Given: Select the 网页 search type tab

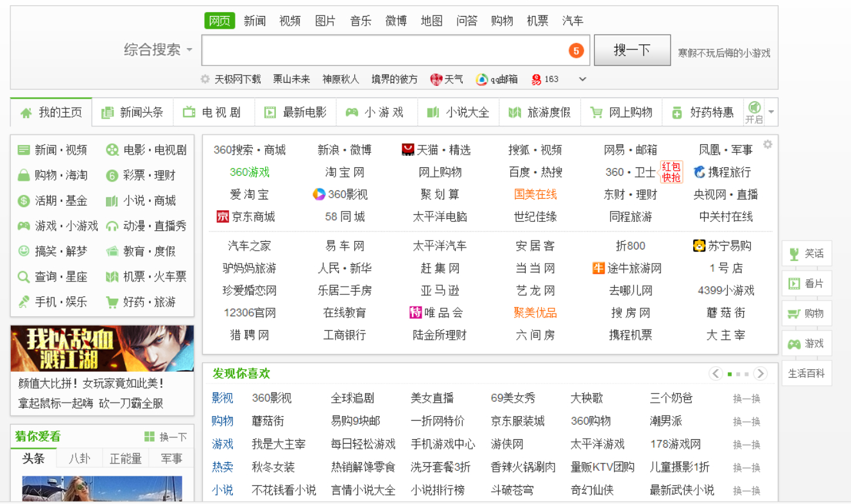Looking at the screenshot, I should (219, 21).
